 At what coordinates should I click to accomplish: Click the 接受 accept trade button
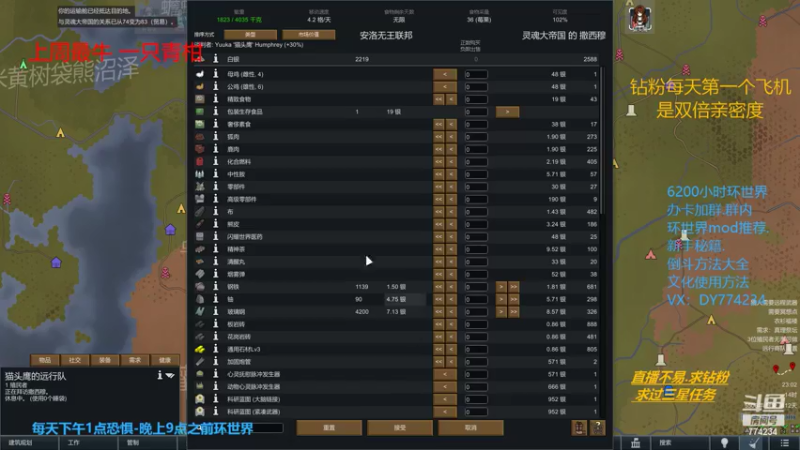[400, 428]
